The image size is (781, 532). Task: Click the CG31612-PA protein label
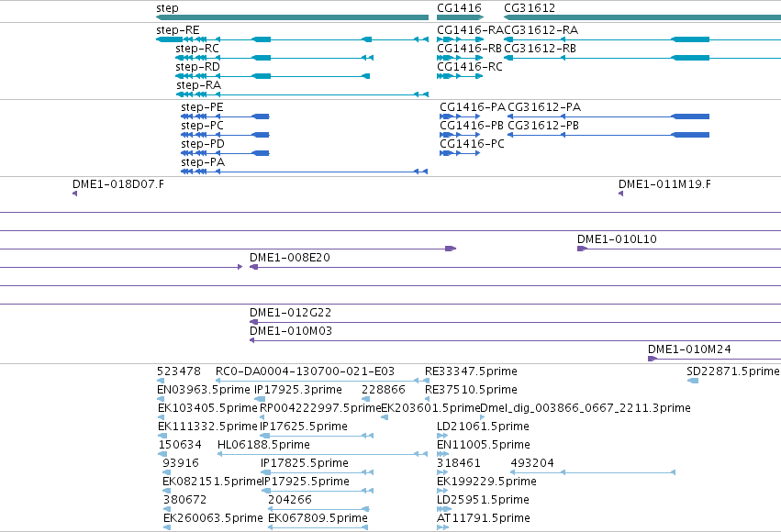pyautogui.click(x=544, y=107)
